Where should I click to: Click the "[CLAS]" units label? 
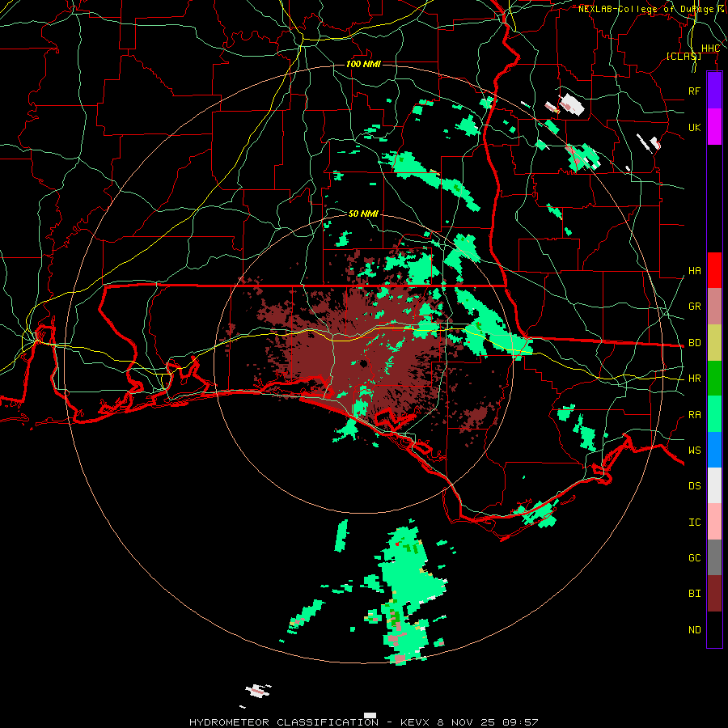coord(684,56)
